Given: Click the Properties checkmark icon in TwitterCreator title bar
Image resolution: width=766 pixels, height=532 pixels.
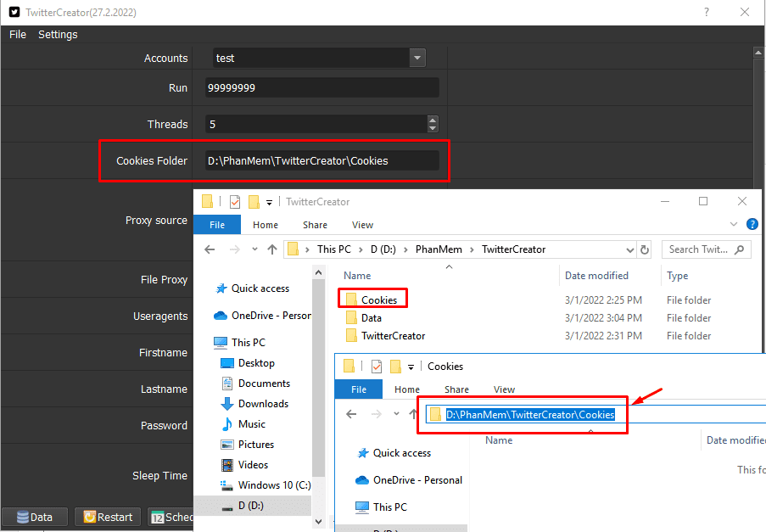Looking at the screenshot, I should pyautogui.click(x=235, y=202).
